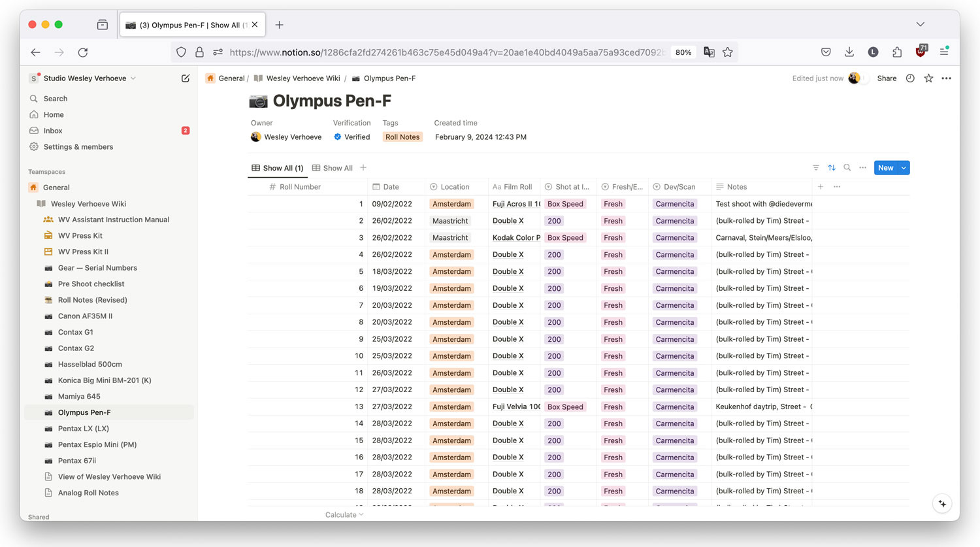Click the translate page icon
Image resolution: width=980 pixels, height=547 pixels.
click(x=709, y=52)
